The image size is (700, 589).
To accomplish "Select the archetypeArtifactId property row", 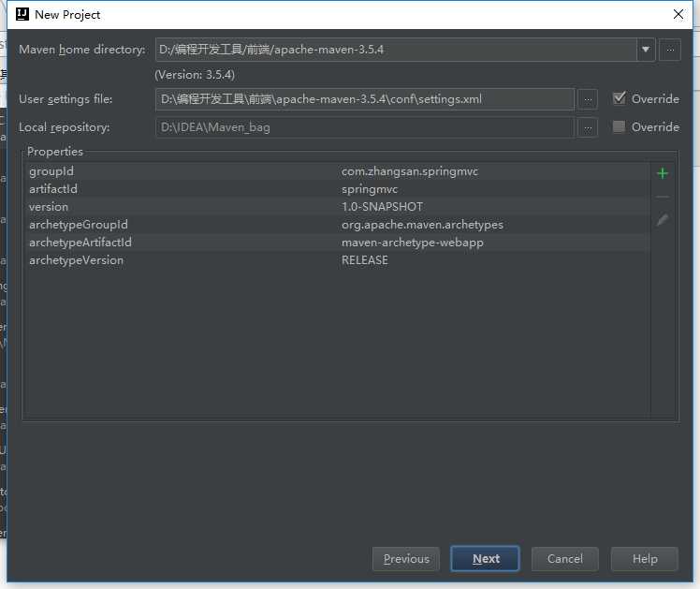I will click(x=338, y=243).
